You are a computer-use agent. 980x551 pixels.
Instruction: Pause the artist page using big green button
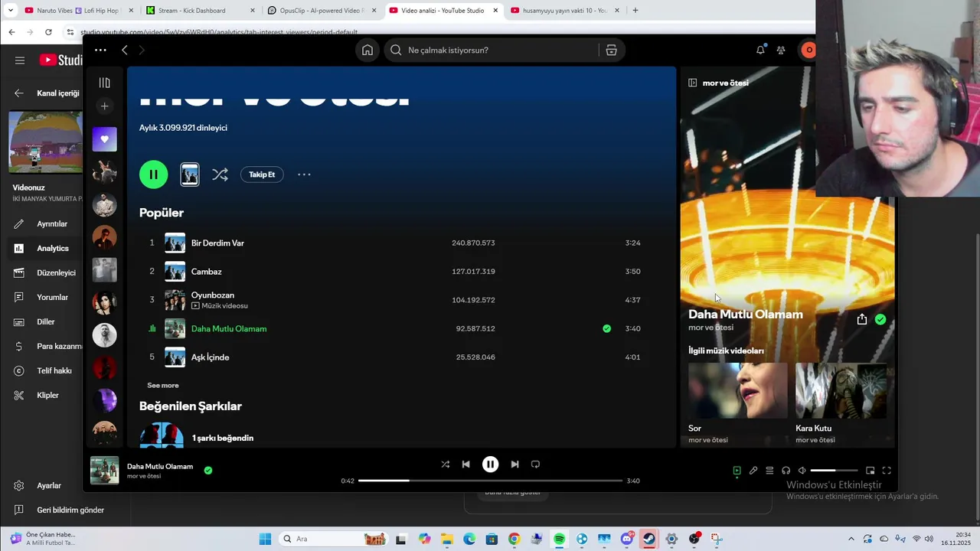pyautogui.click(x=153, y=174)
